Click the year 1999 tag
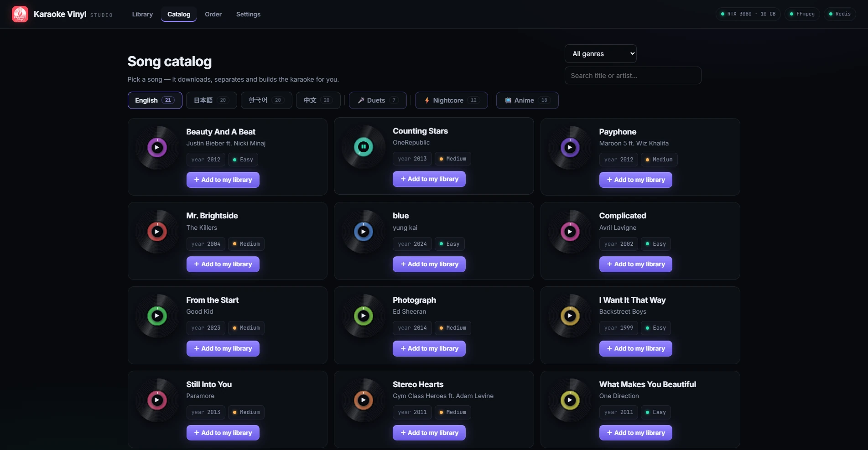The image size is (868, 450). click(619, 328)
